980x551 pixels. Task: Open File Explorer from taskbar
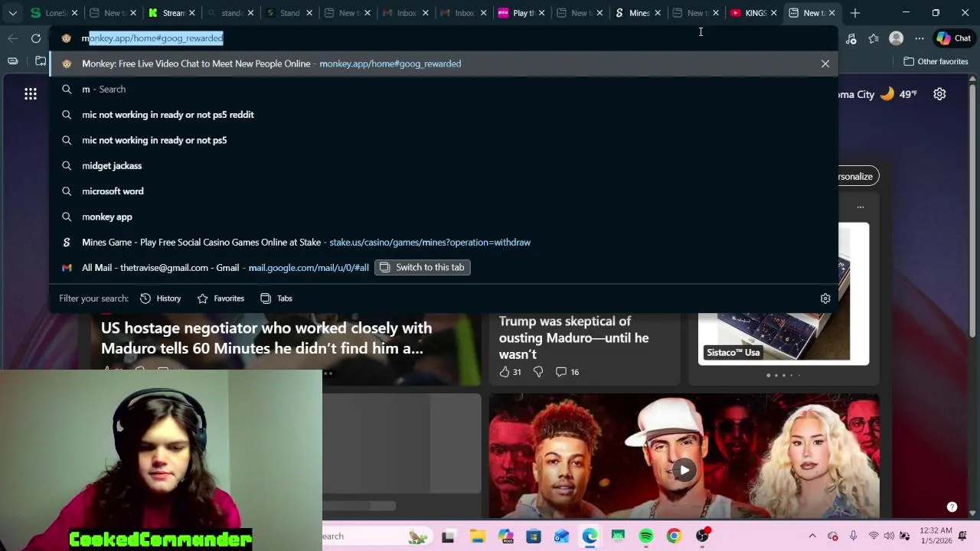click(477, 536)
